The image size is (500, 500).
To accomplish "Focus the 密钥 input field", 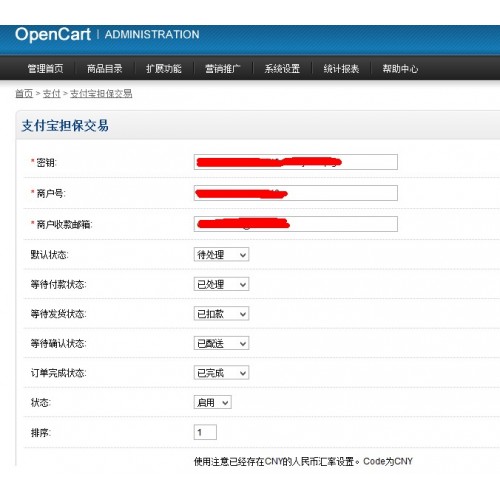I will click(296, 162).
